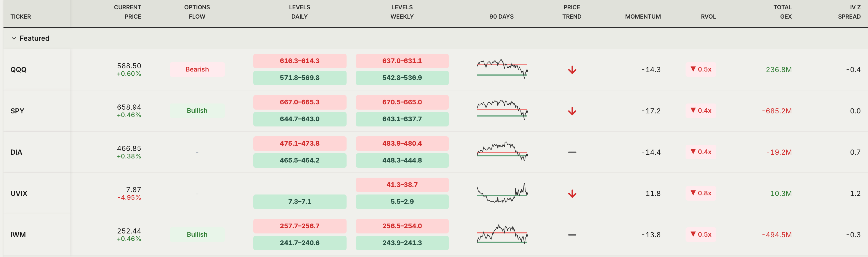
Task: Click weekly support level 243.9–241.3
Action: [x=402, y=243]
